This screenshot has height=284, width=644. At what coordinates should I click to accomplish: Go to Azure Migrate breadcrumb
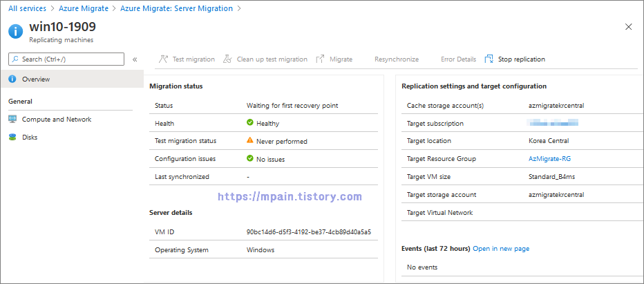pos(84,8)
